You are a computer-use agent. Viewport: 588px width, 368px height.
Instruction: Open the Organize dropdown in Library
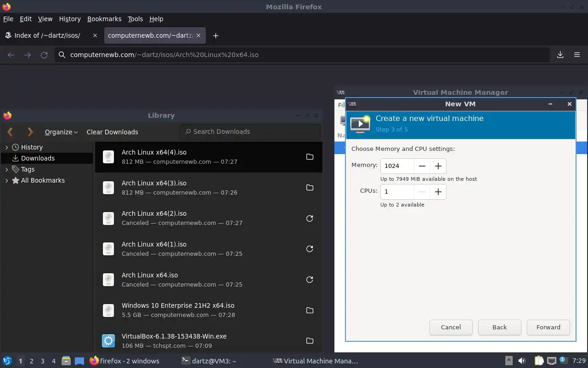click(x=61, y=132)
